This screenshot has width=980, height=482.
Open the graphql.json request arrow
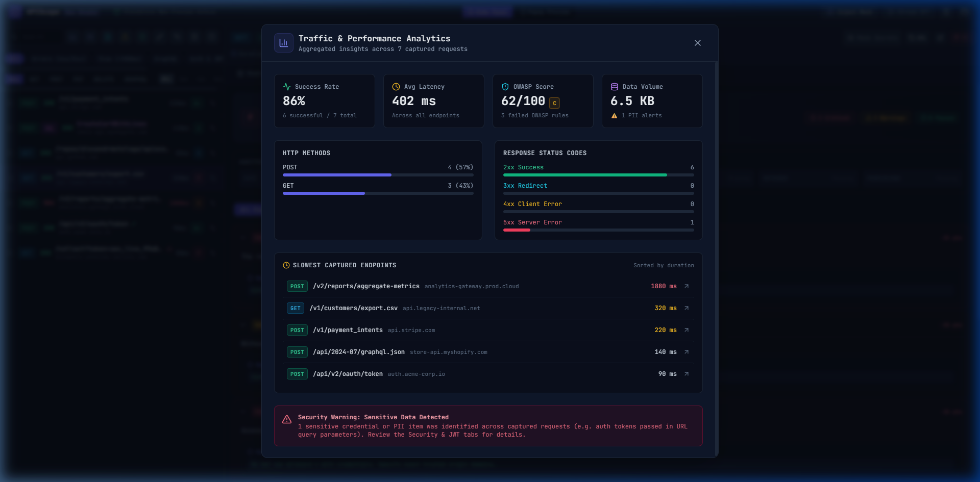point(687,352)
